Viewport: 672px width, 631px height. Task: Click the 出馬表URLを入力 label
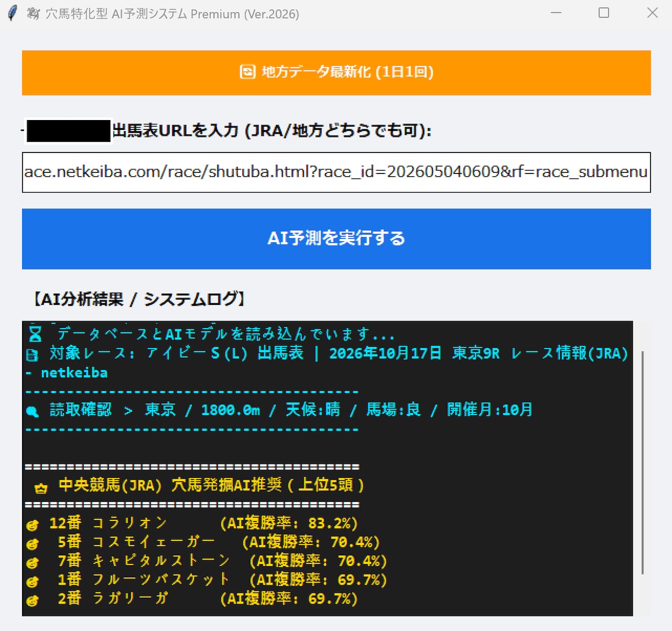click(x=272, y=131)
